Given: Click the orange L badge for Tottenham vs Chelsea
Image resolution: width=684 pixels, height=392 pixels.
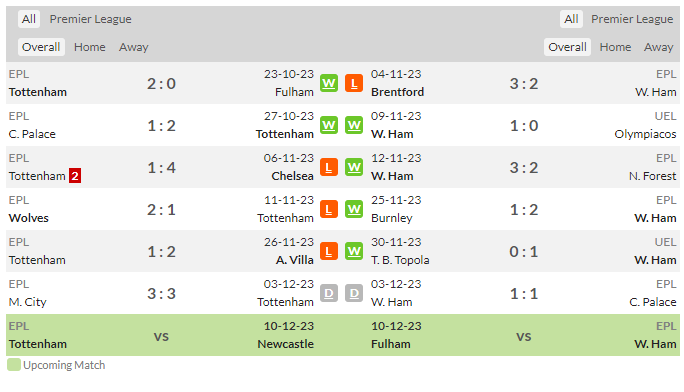Looking at the screenshot, I should pos(329,167).
